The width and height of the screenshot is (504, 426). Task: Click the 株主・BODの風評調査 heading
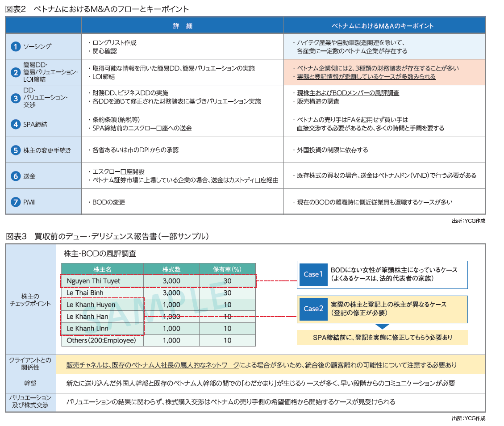pyautogui.click(x=100, y=254)
